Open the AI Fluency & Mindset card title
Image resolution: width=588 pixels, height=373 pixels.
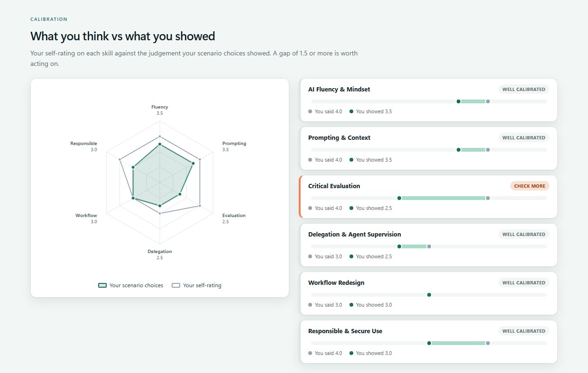339,89
